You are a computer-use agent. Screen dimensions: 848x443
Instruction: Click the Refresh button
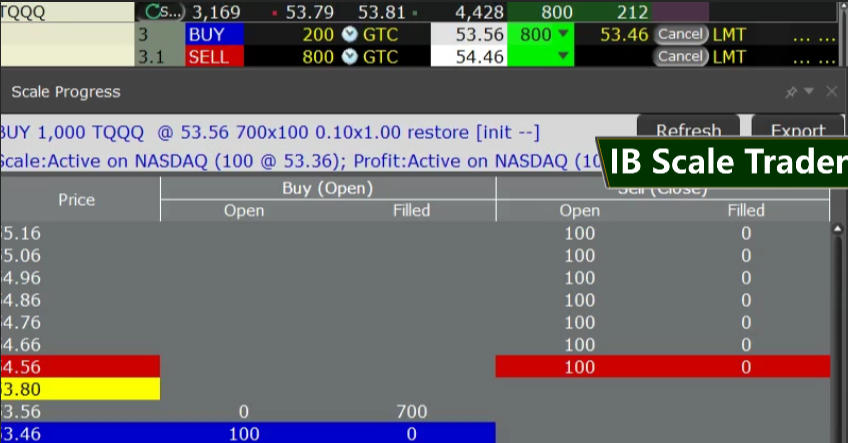(687, 131)
